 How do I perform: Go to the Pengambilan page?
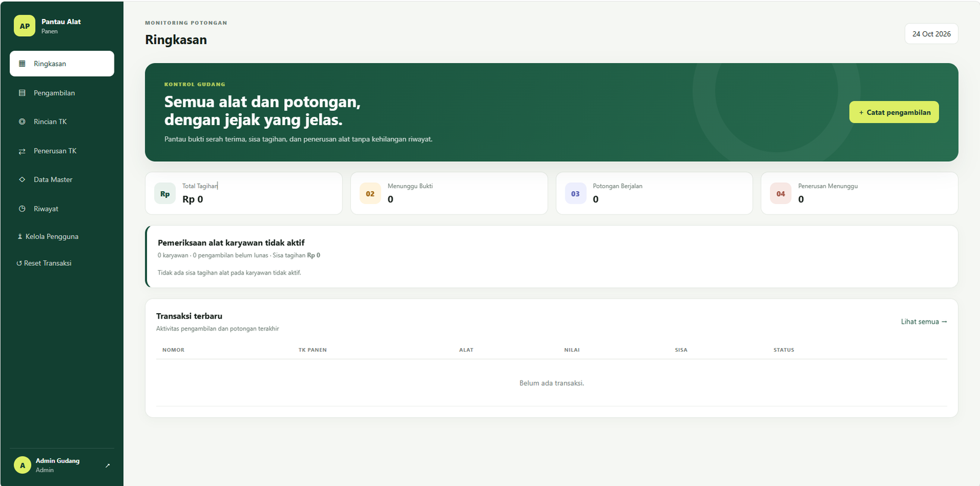tap(62, 93)
